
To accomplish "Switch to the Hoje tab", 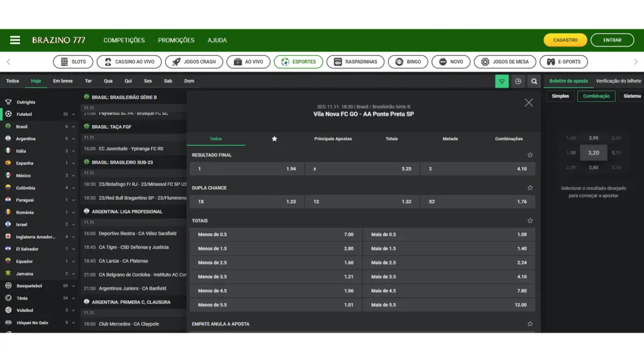I will 35,81.
